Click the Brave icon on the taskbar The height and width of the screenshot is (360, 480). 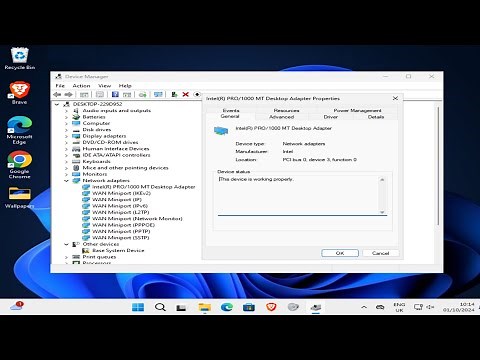pos(271,307)
